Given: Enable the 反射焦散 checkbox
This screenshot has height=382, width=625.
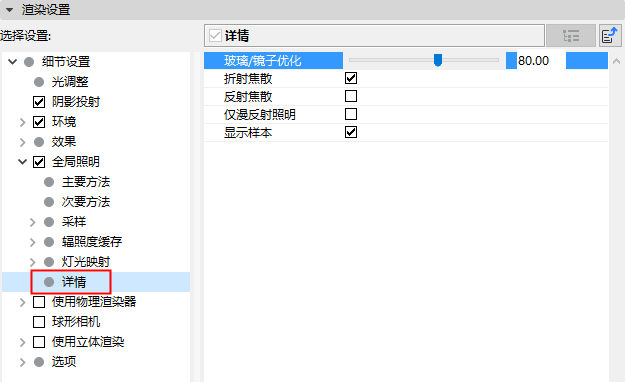Looking at the screenshot, I should pos(351,96).
